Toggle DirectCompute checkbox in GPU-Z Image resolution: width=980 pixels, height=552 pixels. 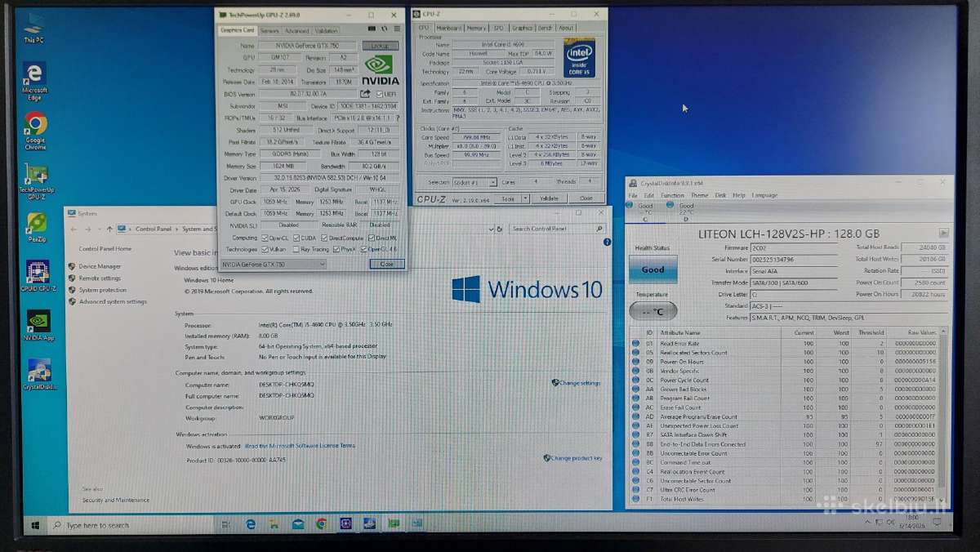324,238
